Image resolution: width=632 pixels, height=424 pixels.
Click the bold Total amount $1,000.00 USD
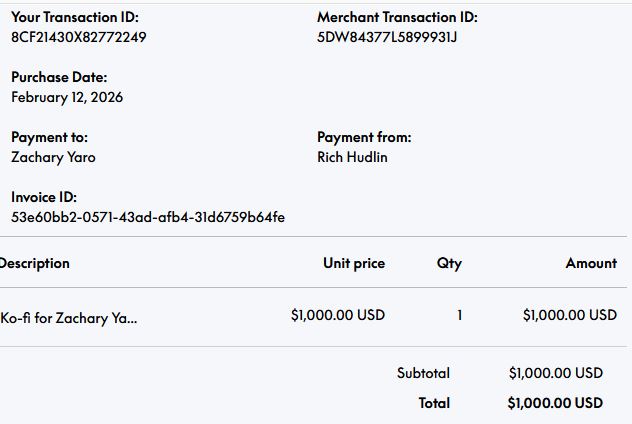(555, 403)
